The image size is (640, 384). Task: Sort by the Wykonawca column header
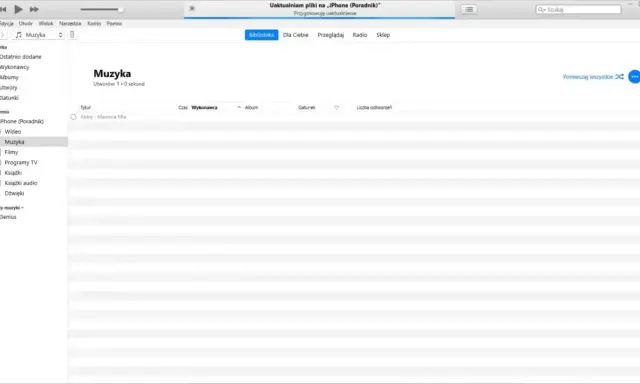pos(204,107)
